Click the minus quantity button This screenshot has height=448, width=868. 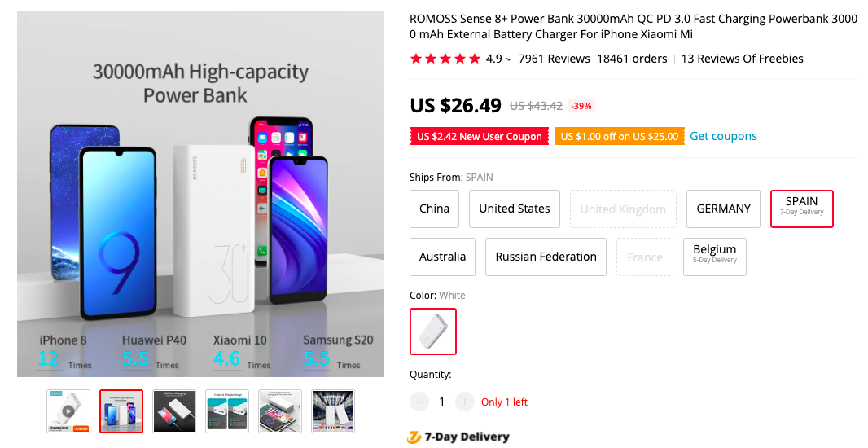coord(419,402)
